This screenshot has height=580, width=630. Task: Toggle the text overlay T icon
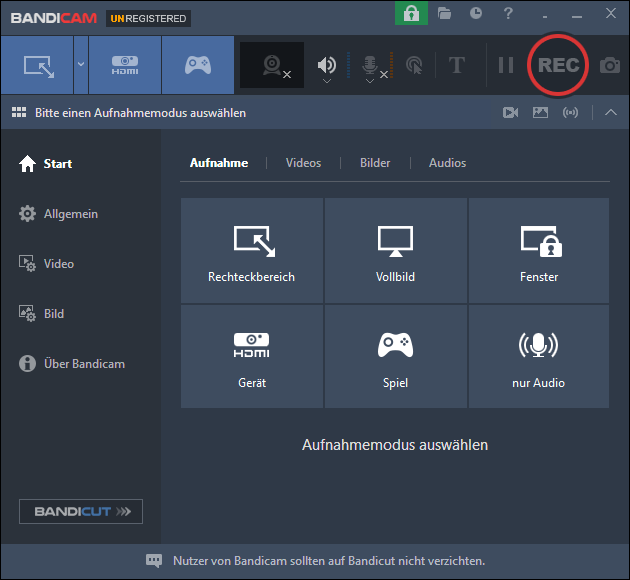(457, 65)
